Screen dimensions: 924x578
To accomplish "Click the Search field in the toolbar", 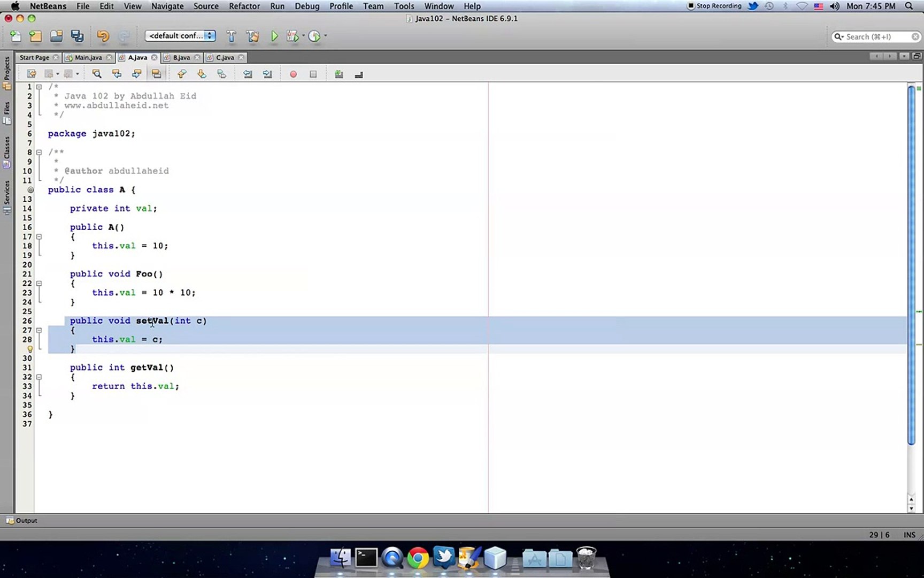I will click(x=876, y=36).
